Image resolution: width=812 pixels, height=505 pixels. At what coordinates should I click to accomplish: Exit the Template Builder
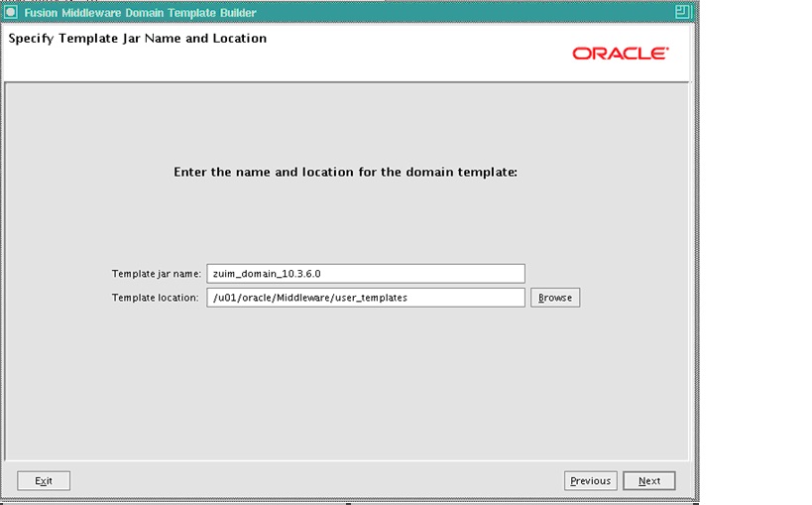[x=44, y=480]
